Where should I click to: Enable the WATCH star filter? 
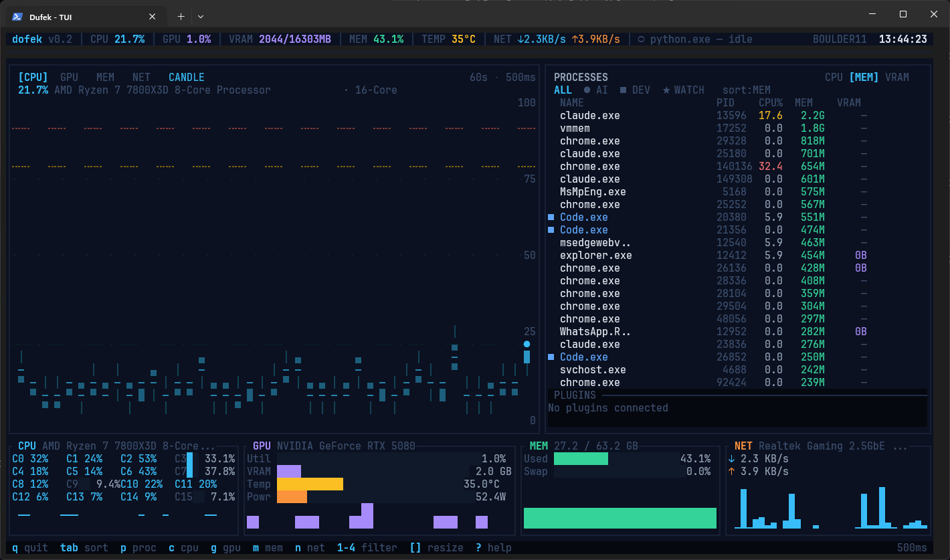point(683,90)
